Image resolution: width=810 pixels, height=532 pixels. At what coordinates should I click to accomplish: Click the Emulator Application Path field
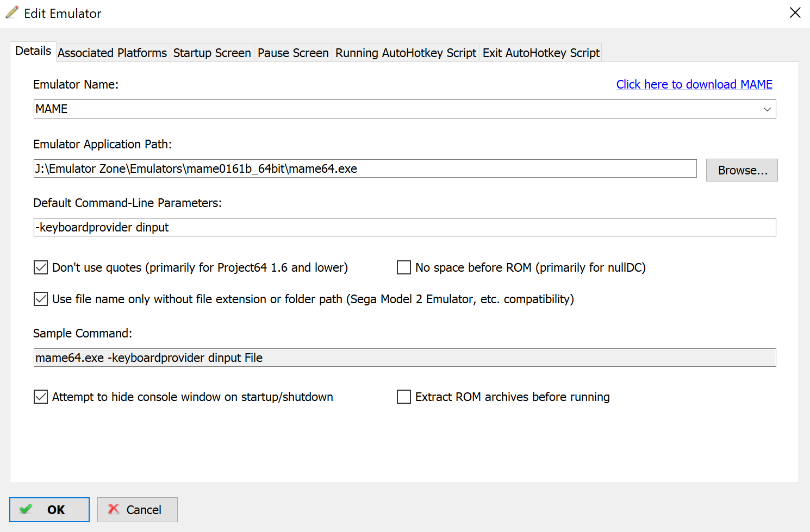365,168
